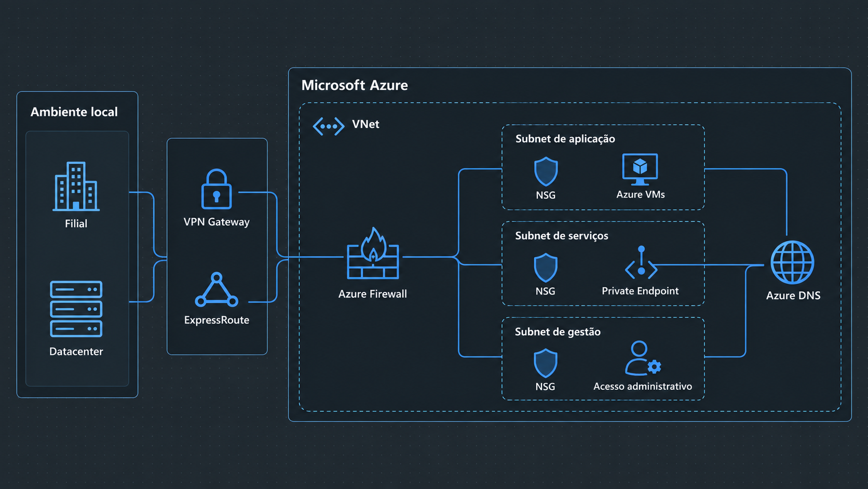Click the 'Azure Firewall' label text
The image size is (868, 489).
point(373,294)
